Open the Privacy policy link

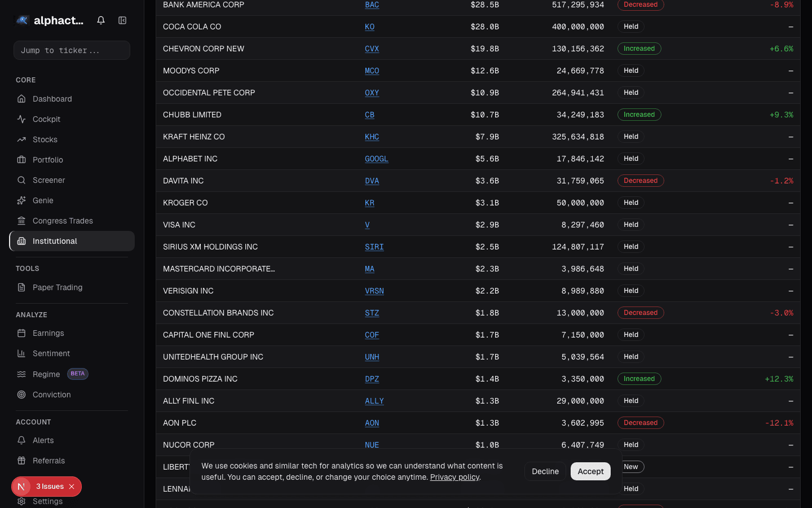pyautogui.click(x=454, y=477)
